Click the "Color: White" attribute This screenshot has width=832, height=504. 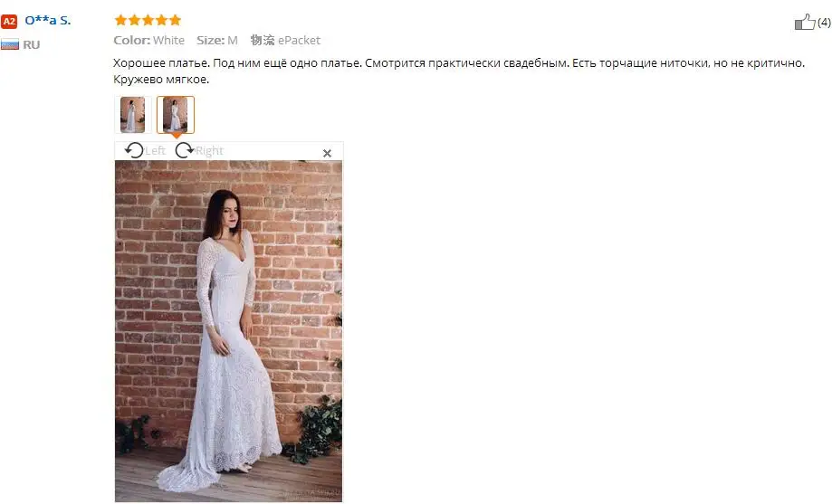coord(149,41)
